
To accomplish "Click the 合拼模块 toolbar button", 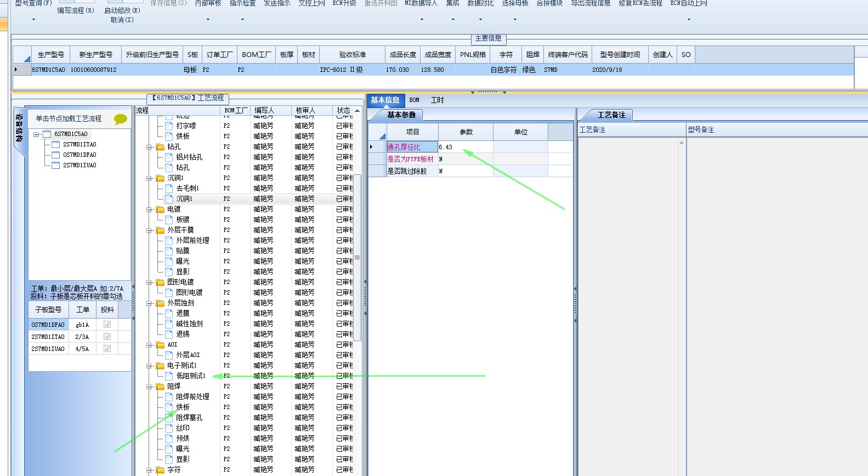I will 549,3.
